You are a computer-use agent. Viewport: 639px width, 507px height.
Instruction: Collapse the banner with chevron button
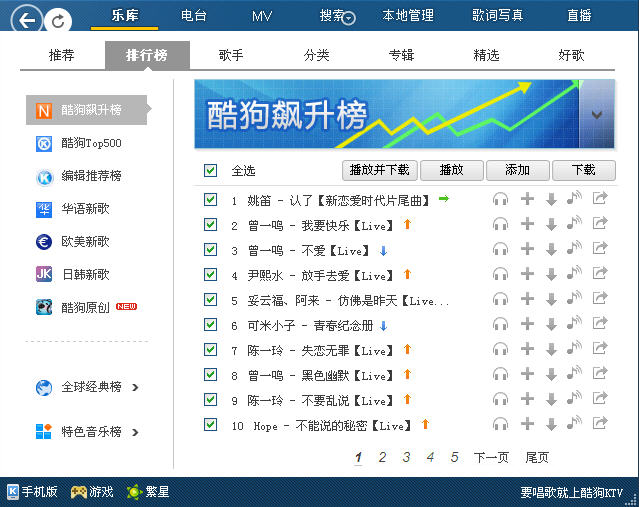click(x=597, y=114)
